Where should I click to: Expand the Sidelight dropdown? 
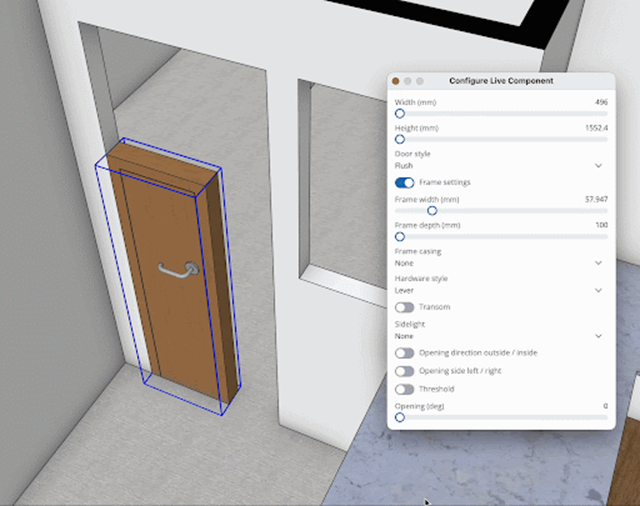tap(498, 337)
